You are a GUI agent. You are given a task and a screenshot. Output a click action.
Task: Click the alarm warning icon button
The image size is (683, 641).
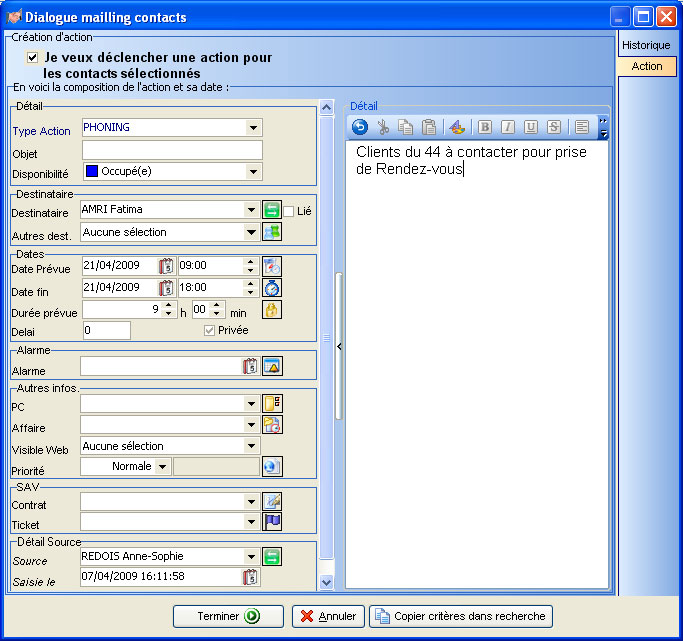pyautogui.click(x=272, y=366)
